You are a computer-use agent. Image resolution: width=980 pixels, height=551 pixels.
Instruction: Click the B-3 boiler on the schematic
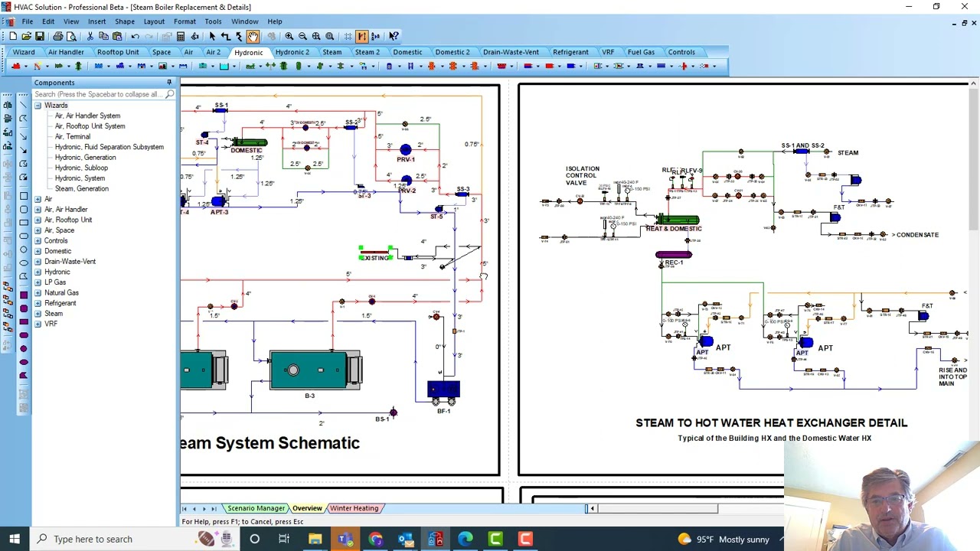coord(315,370)
